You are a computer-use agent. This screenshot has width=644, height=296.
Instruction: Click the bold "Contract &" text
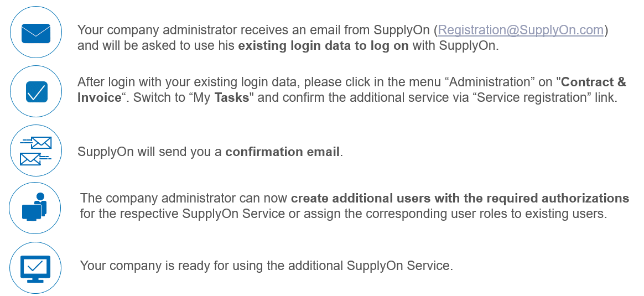pyautogui.click(x=594, y=82)
